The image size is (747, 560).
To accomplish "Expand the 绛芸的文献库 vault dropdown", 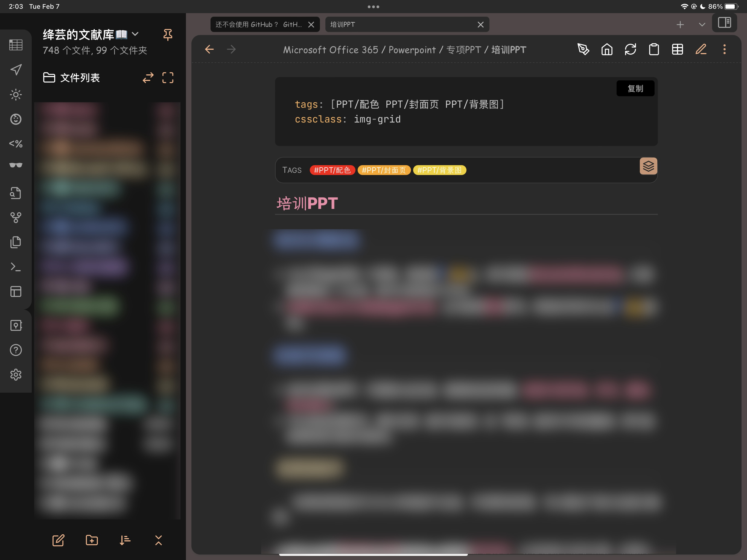I will pyautogui.click(x=135, y=34).
